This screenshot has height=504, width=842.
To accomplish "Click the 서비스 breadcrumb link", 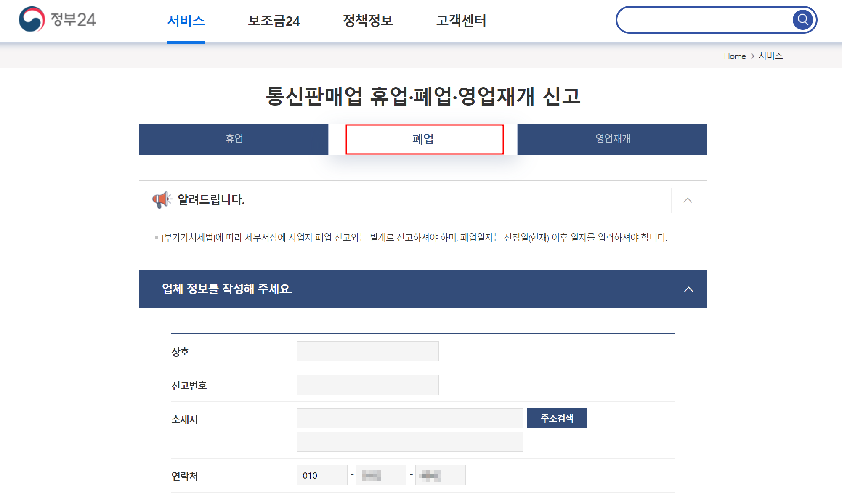I will (770, 56).
